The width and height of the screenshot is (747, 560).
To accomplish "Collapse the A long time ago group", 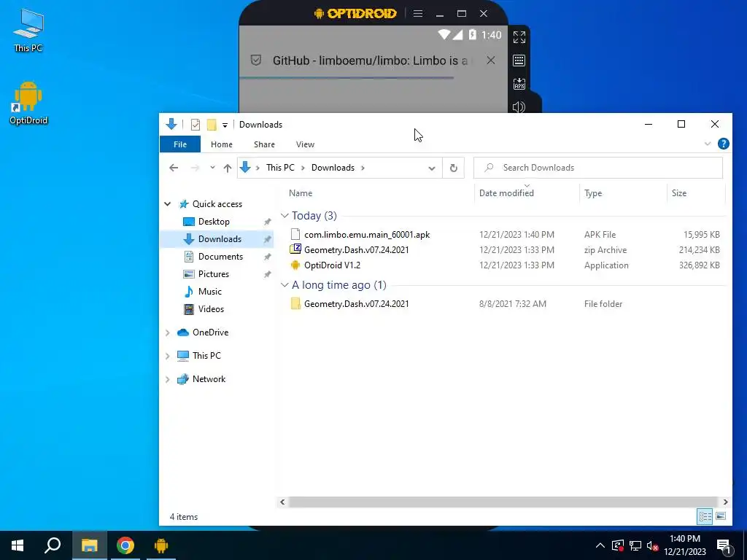I will click(x=285, y=285).
